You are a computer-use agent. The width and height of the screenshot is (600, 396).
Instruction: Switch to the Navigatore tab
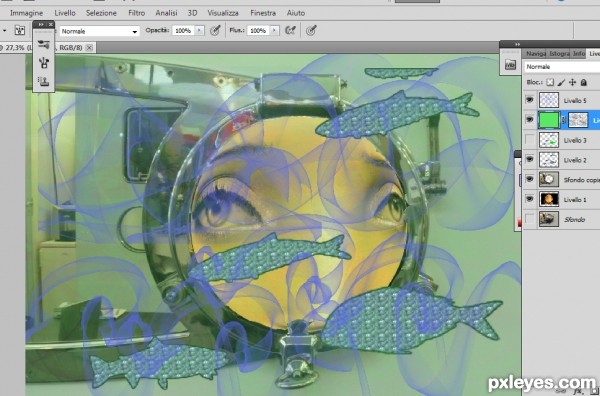pos(536,54)
